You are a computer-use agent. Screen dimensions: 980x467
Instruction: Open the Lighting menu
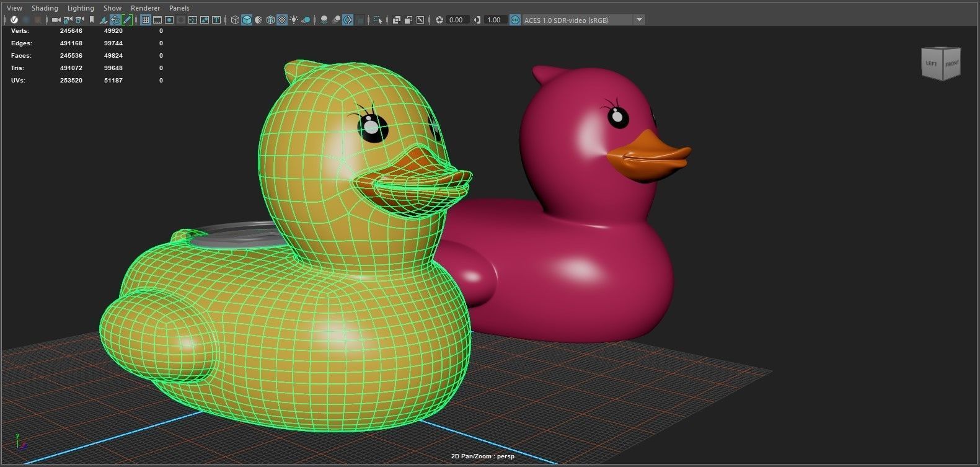[81, 8]
